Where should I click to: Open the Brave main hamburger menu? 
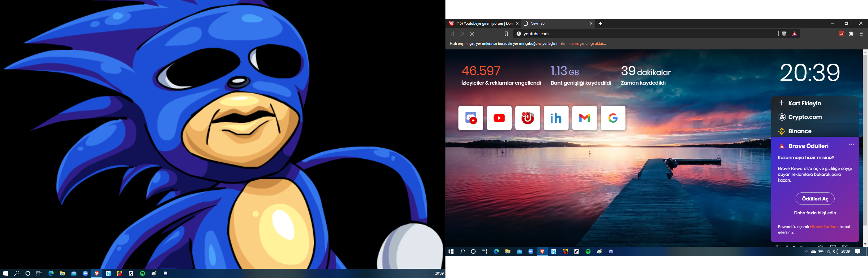861,34
